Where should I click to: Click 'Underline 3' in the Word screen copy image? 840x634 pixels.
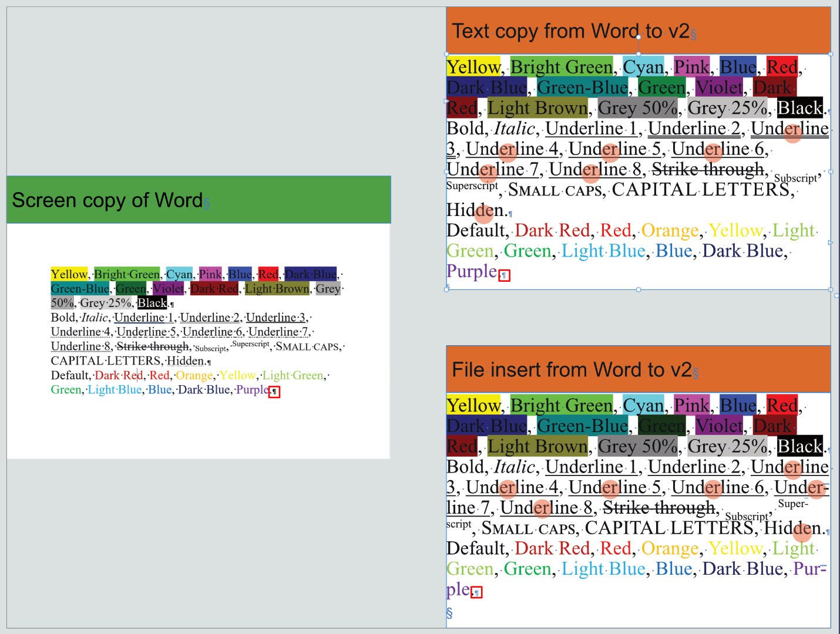[275, 318]
